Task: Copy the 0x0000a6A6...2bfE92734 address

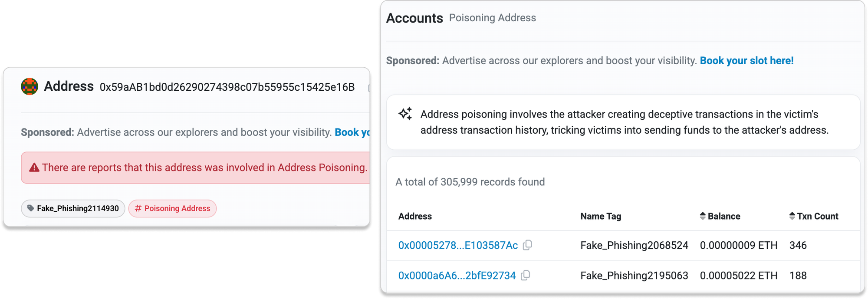Action: [x=526, y=276]
